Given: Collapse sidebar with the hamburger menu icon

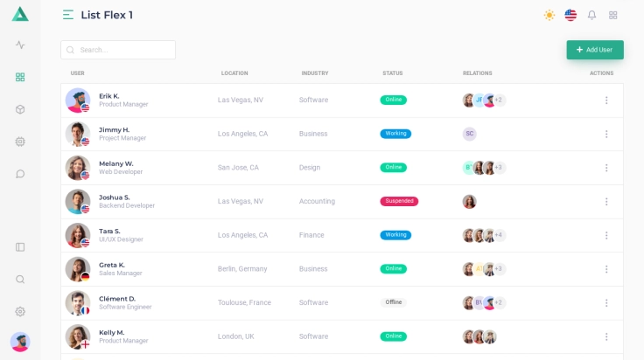Looking at the screenshot, I should click(x=68, y=15).
